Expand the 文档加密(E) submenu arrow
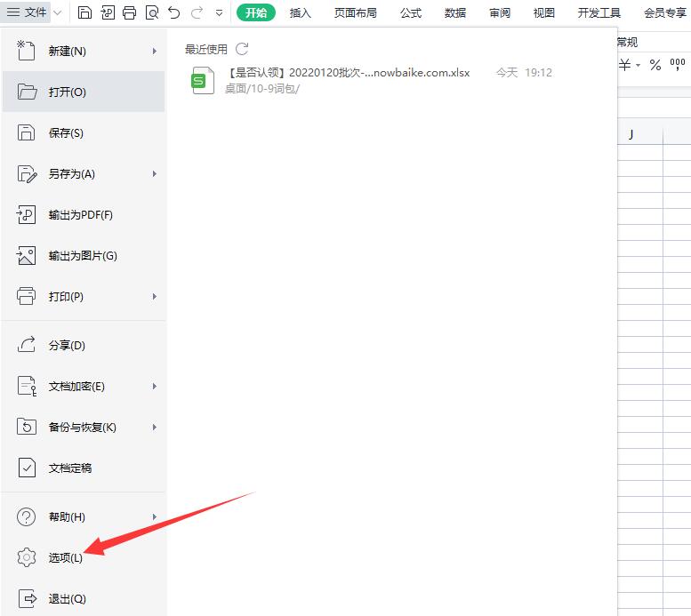 coord(154,386)
